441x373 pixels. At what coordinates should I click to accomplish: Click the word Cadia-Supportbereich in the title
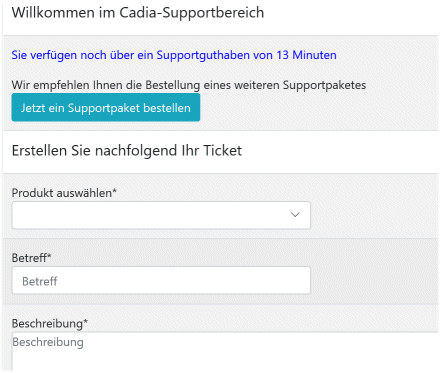pyautogui.click(x=192, y=13)
